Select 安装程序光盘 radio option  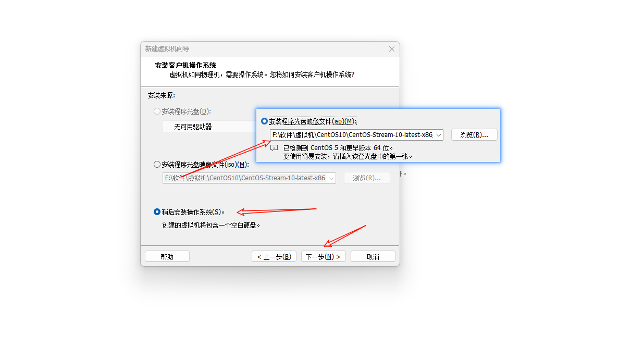pos(157,111)
